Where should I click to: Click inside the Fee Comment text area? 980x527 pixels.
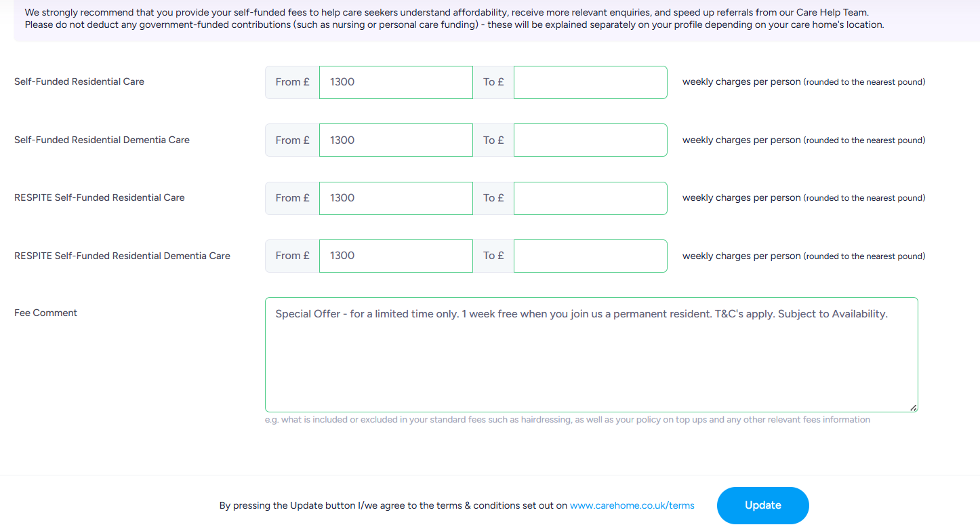point(592,355)
